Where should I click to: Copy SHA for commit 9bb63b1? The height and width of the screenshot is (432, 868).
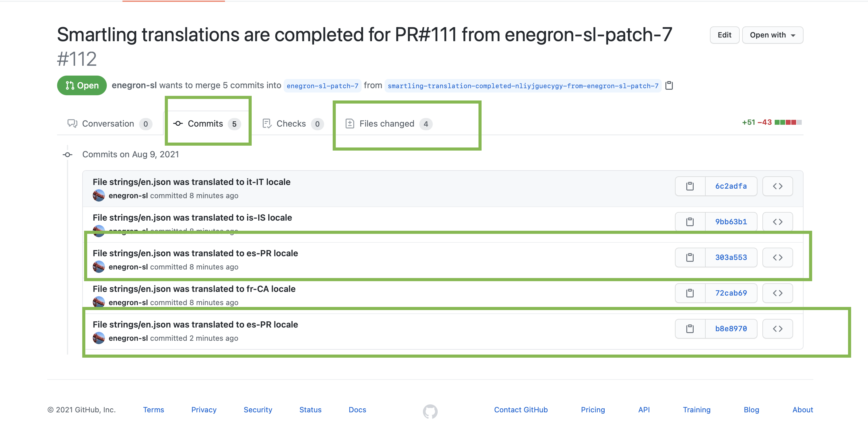click(690, 222)
